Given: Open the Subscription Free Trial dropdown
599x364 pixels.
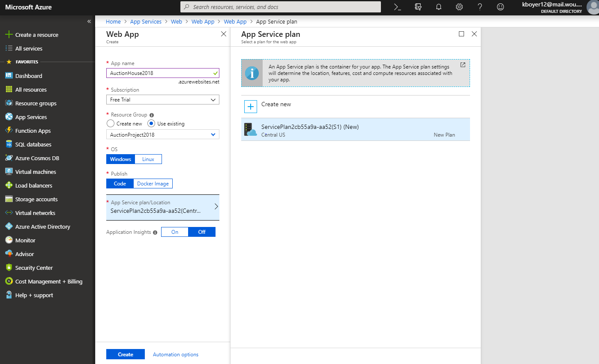Looking at the screenshot, I should click(x=163, y=99).
